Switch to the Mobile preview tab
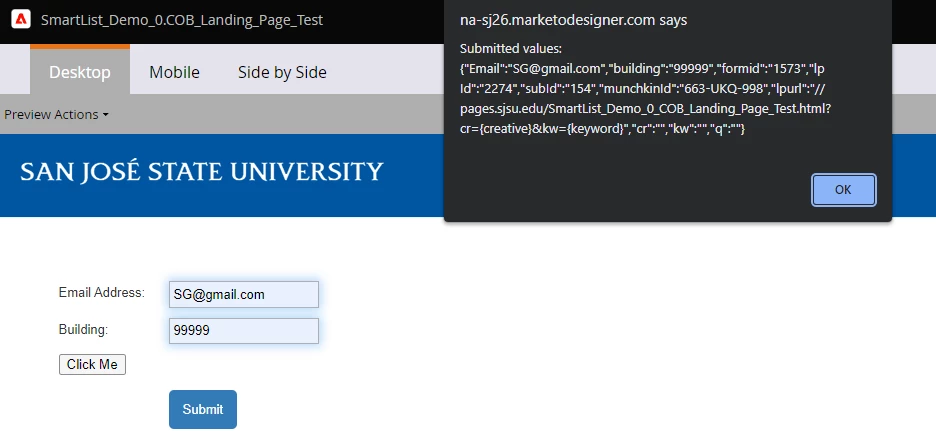 coord(174,72)
